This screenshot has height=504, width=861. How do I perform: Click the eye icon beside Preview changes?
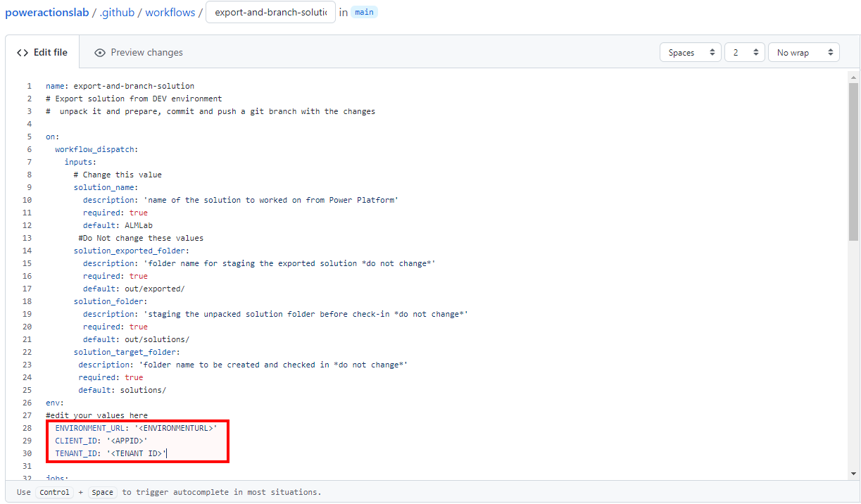click(100, 52)
